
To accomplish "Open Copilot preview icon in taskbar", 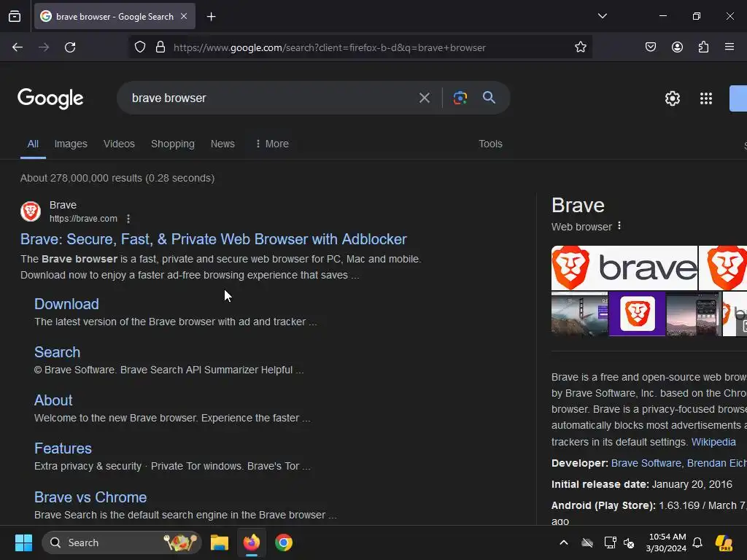I will click(724, 542).
